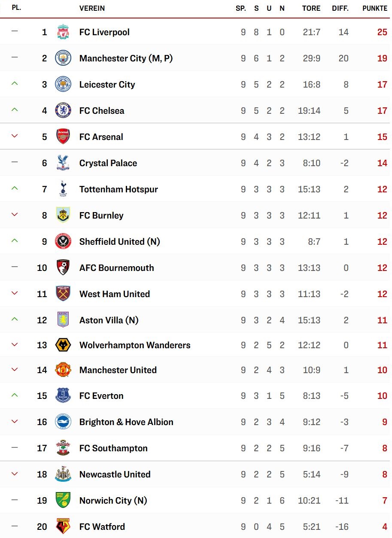Viewport: 392px width, 538px height.
Task: Click the VEREIN column header
Action: coord(92,8)
